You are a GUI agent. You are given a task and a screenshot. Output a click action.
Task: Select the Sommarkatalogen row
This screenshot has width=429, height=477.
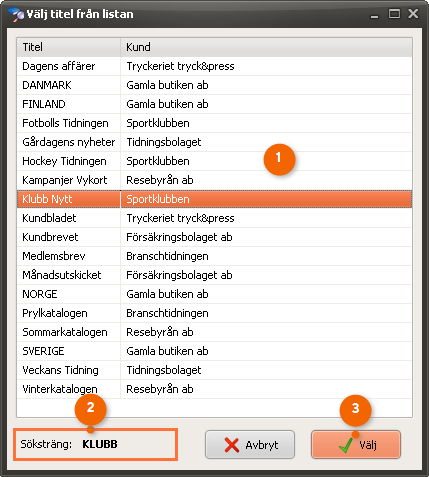[x=214, y=332]
